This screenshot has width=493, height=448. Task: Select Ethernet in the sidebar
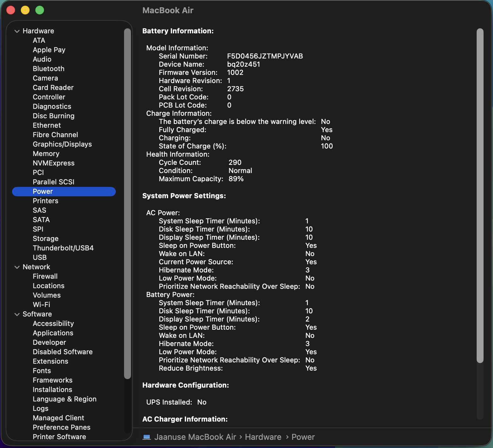(47, 125)
